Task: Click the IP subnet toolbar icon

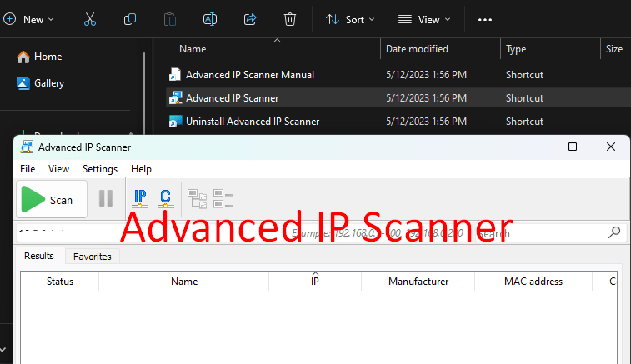Action: (x=140, y=199)
